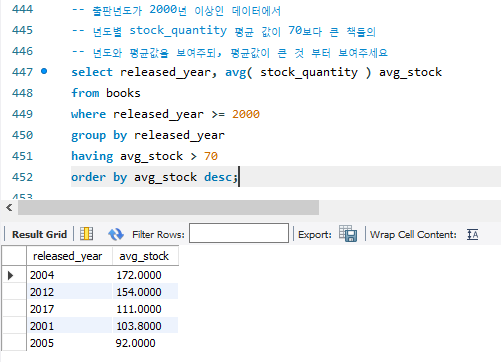Select cell with avg_stock 172.0000
The height and width of the screenshot is (362, 501).
[146, 275]
